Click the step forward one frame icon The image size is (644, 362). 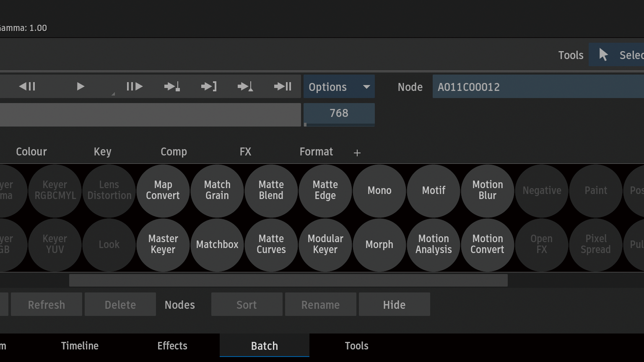[x=135, y=87]
